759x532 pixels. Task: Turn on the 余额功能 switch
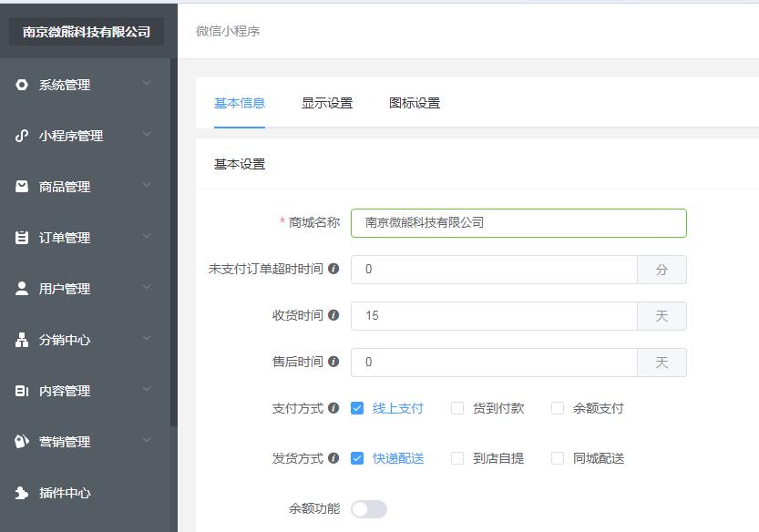click(x=369, y=509)
